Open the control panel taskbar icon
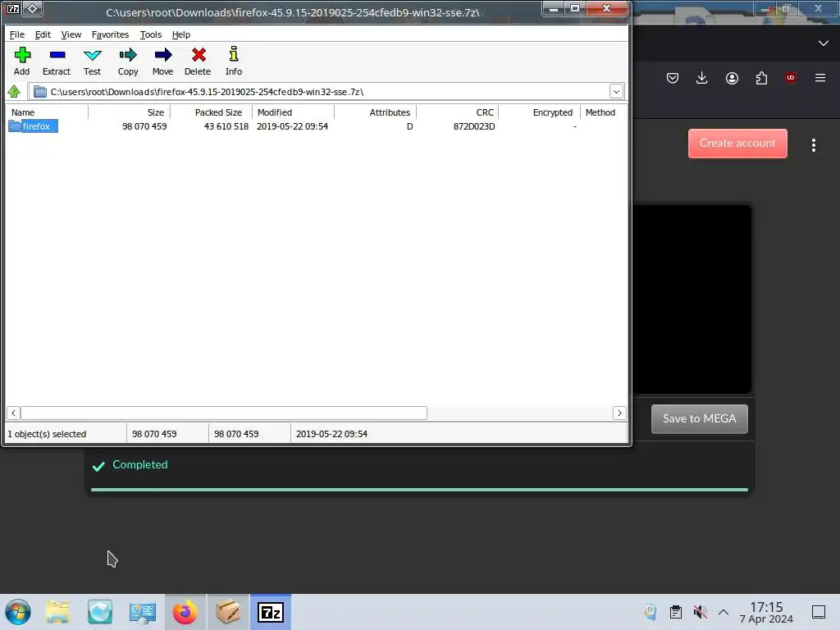This screenshot has width=840, height=630. click(143, 612)
